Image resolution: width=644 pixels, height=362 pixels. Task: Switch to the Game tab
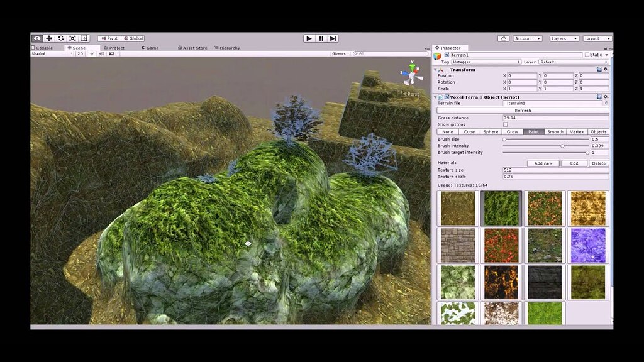[150, 47]
